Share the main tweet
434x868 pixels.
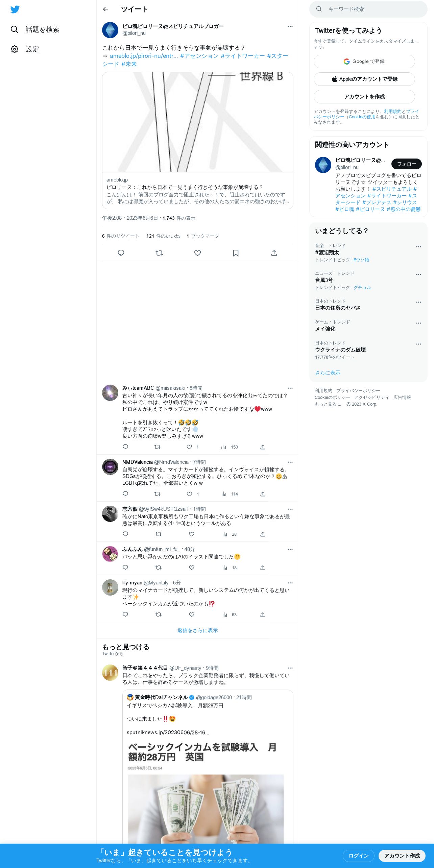point(274,253)
